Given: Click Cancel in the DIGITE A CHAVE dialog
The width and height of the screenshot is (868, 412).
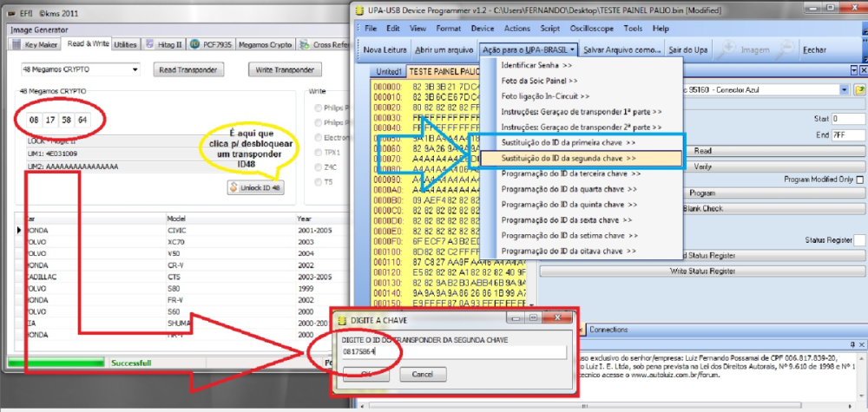Looking at the screenshot, I should click(423, 375).
